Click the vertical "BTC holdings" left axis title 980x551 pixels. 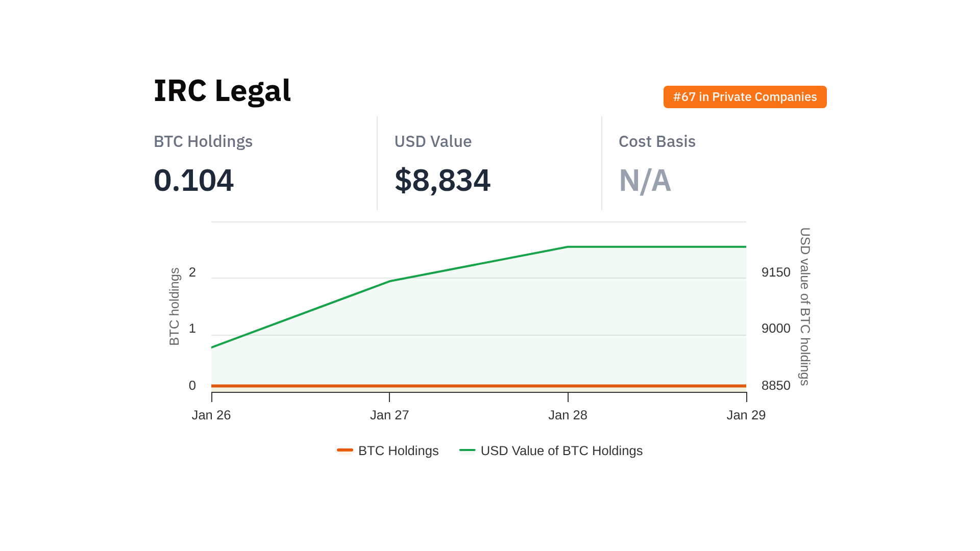[175, 307]
